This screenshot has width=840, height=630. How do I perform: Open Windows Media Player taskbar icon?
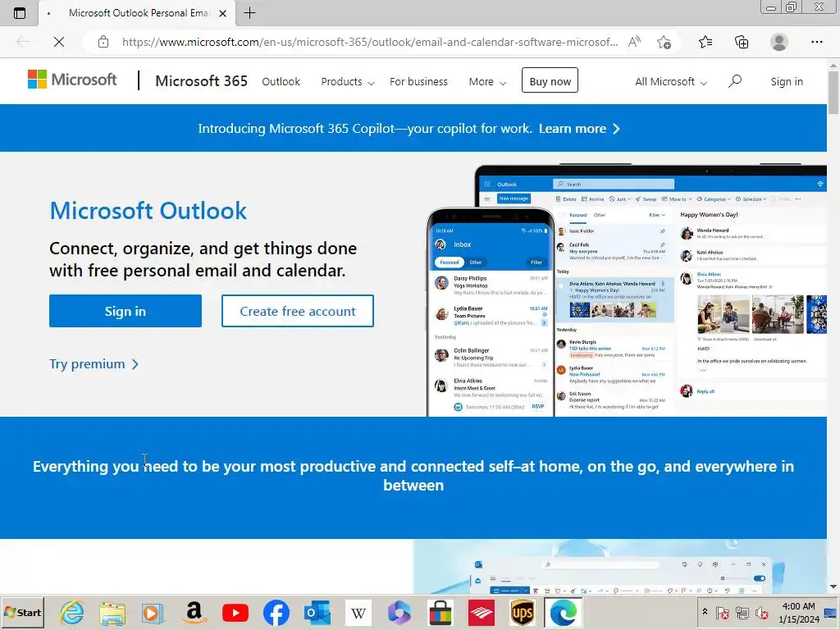pos(153,613)
